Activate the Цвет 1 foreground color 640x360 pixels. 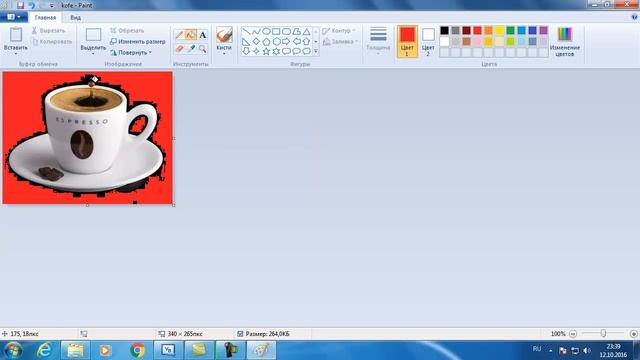(407, 42)
